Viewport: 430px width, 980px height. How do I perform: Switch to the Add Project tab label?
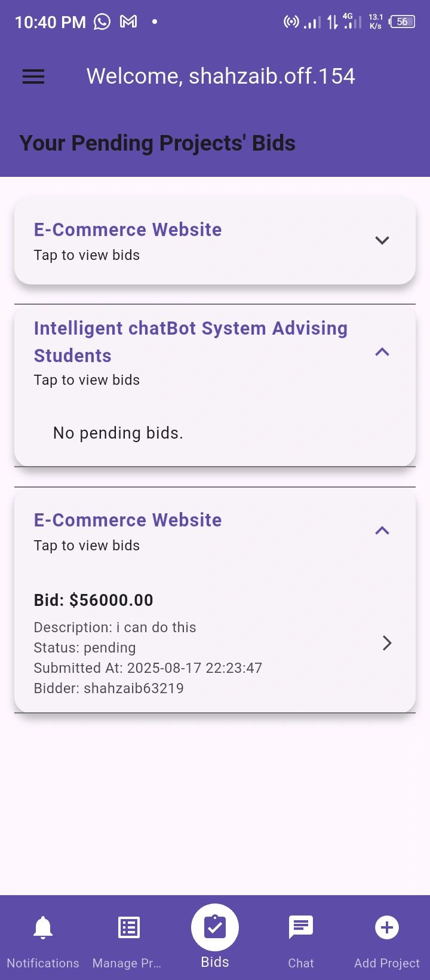click(x=387, y=963)
